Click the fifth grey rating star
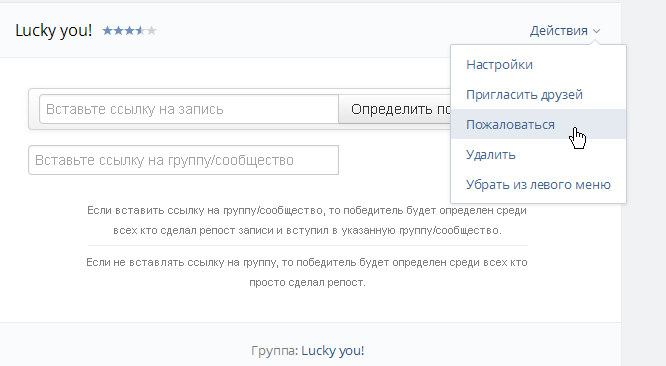Screen dimensions: 666x366 coord(151,31)
